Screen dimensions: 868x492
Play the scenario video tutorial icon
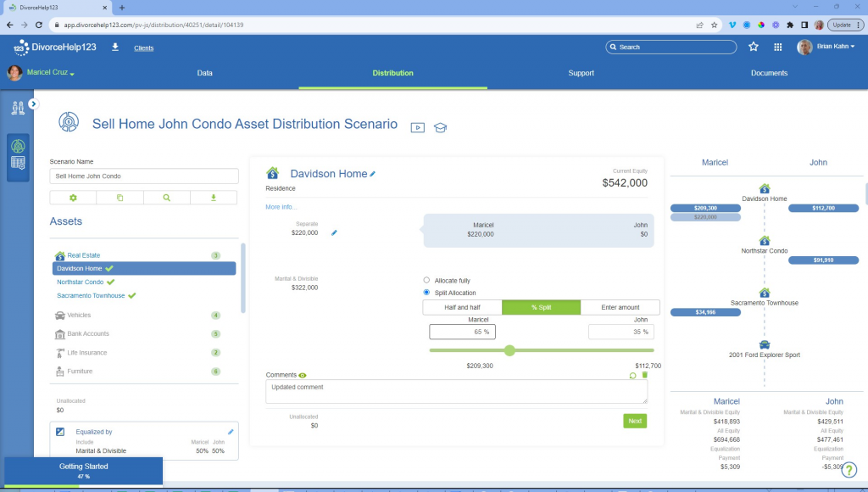(417, 127)
